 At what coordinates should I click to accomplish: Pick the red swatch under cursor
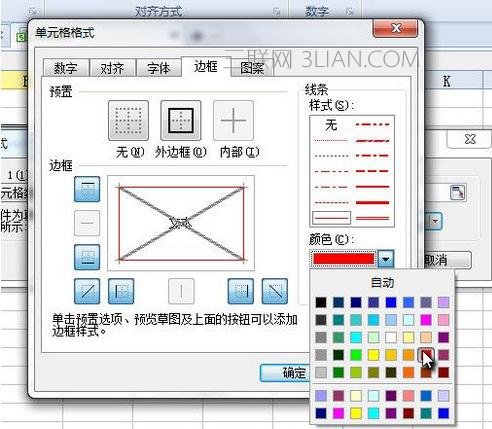pos(426,354)
